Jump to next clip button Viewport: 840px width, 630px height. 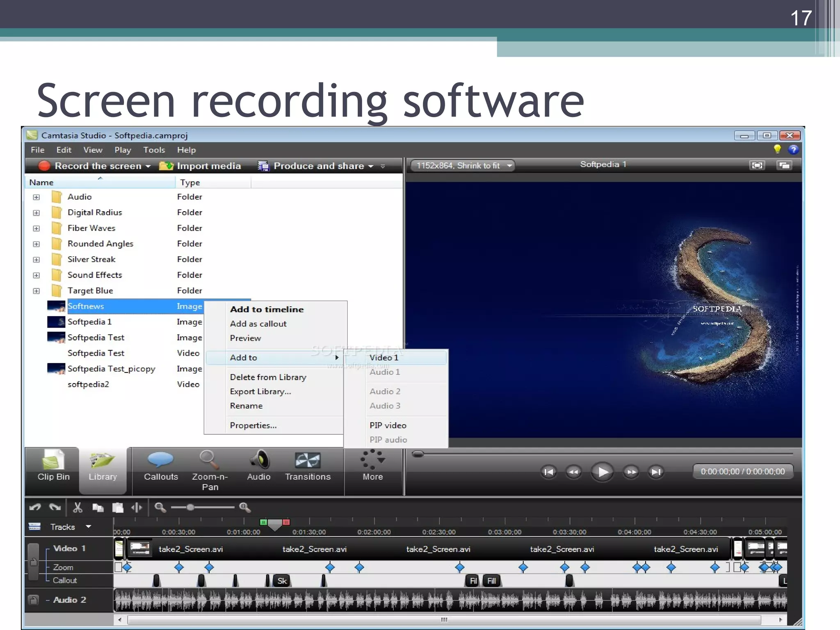tap(656, 472)
